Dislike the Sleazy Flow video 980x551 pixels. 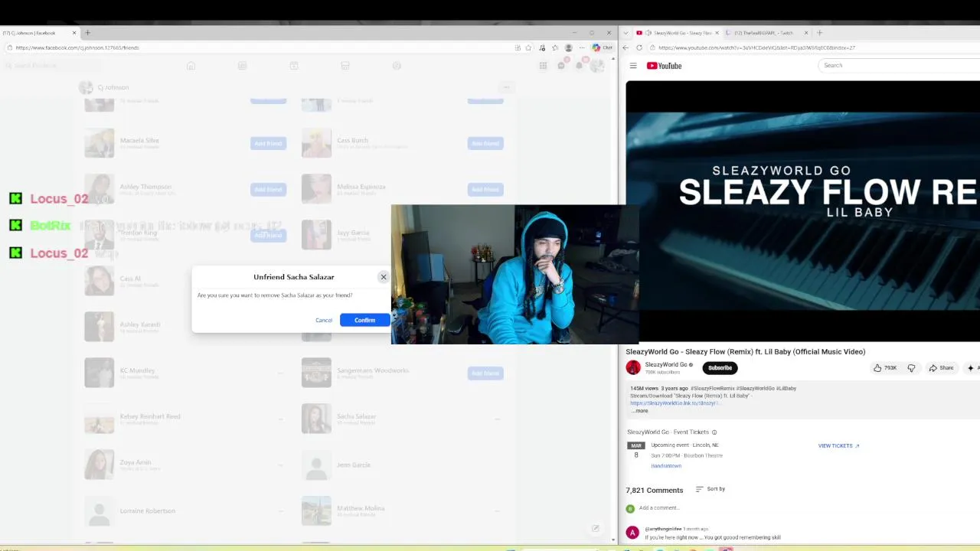point(911,368)
